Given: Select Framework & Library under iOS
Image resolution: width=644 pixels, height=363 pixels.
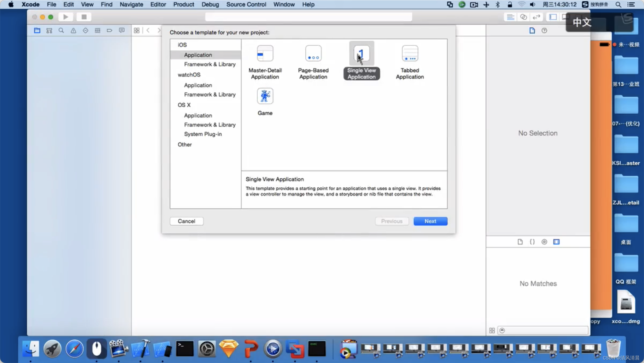Looking at the screenshot, I should [x=210, y=64].
